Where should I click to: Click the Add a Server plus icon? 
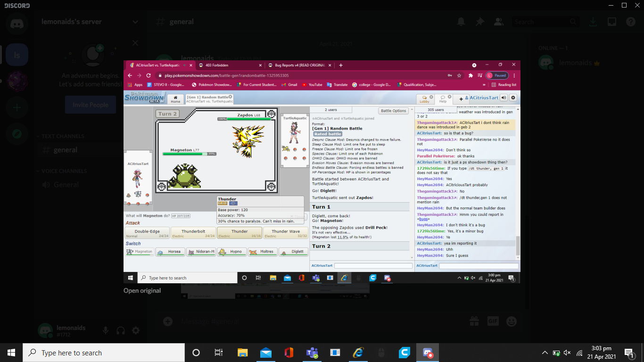pyautogui.click(x=17, y=107)
